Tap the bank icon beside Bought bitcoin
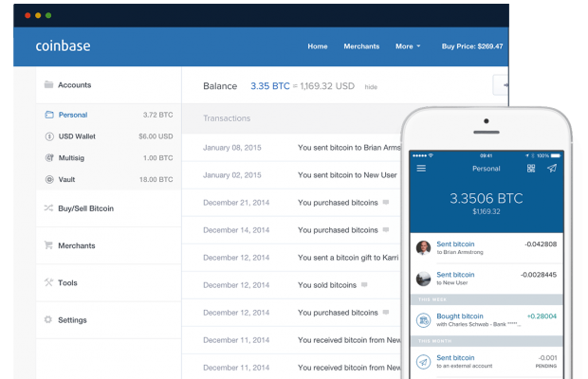588x379 pixels. [423, 320]
